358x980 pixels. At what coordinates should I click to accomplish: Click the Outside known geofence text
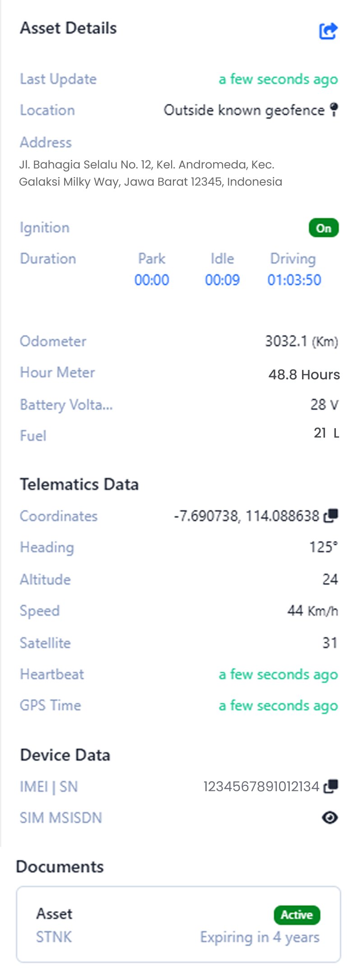(x=244, y=110)
